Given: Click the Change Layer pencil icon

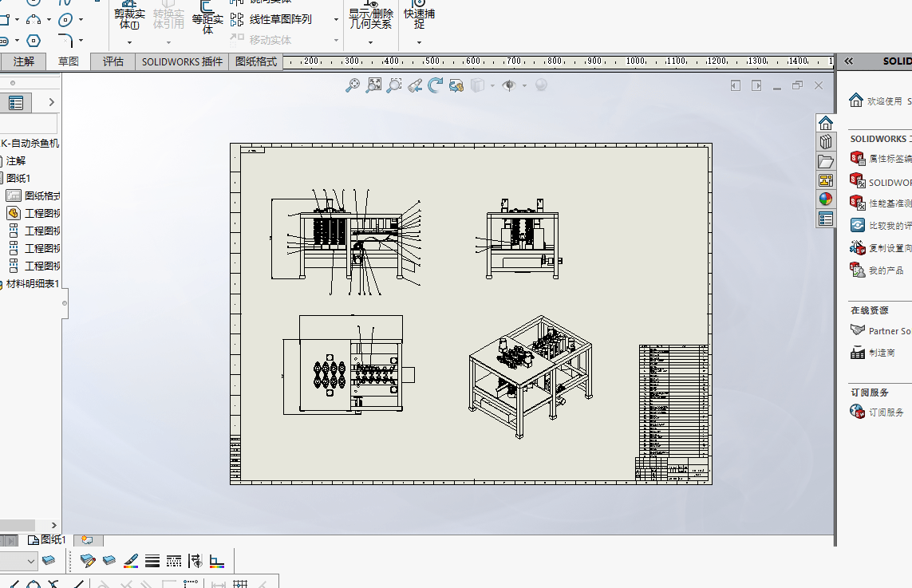Looking at the screenshot, I should click(x=88, y=561).
